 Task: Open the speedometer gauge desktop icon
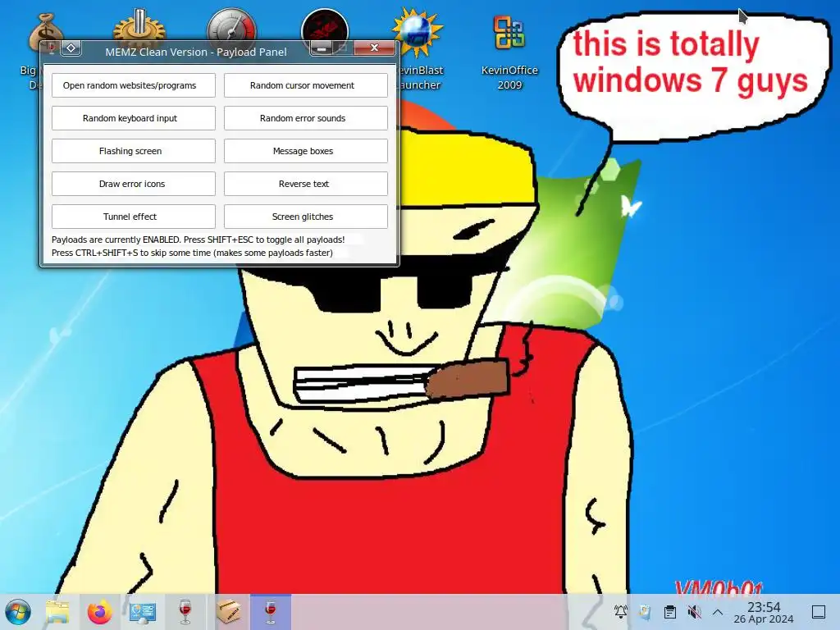tap(232, 25)
